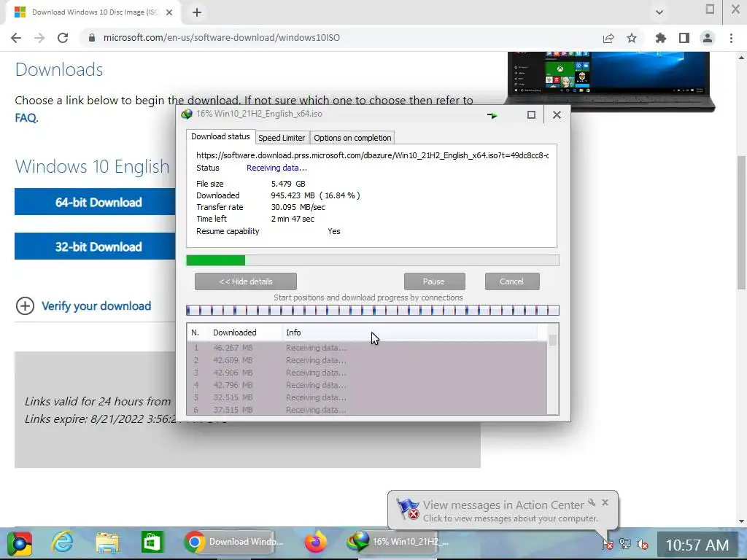Click the forward navigation arrow in Chrome
This screenshot has height=560, width=747.
coord(39,38)
